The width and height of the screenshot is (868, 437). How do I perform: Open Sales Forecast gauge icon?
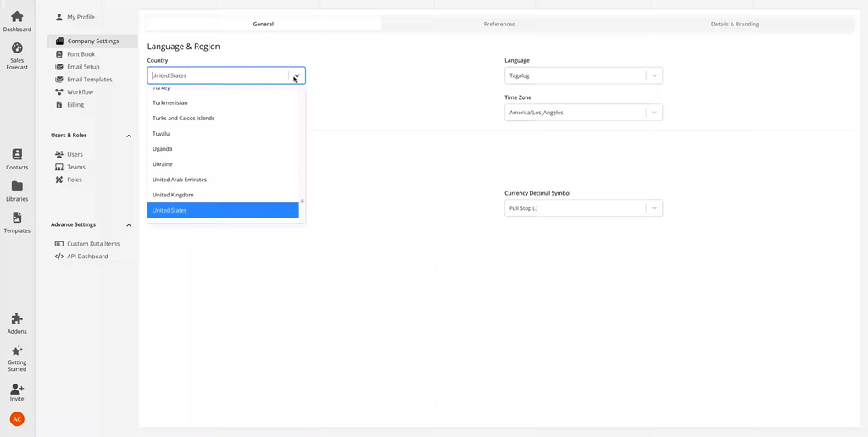[x=17, y=48]
